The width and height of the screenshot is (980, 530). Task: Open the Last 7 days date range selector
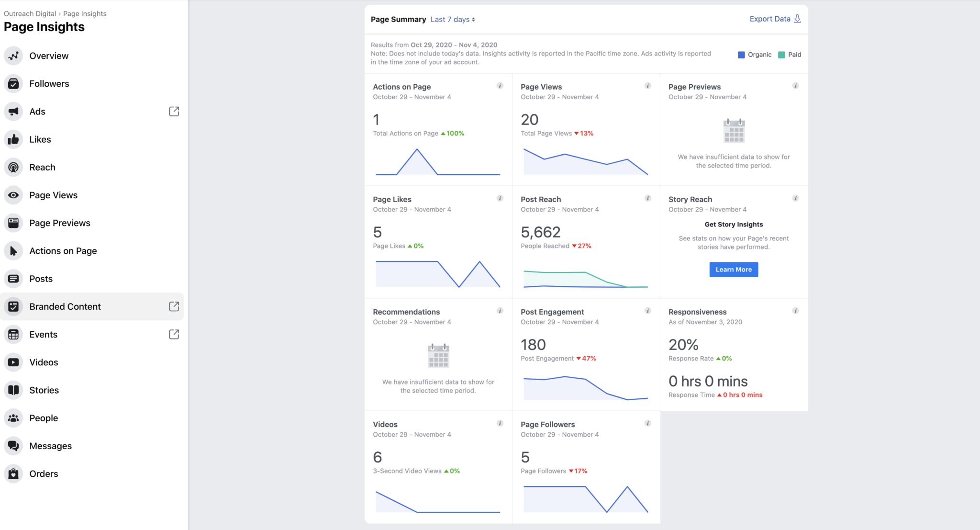click(x=452, y=19)
